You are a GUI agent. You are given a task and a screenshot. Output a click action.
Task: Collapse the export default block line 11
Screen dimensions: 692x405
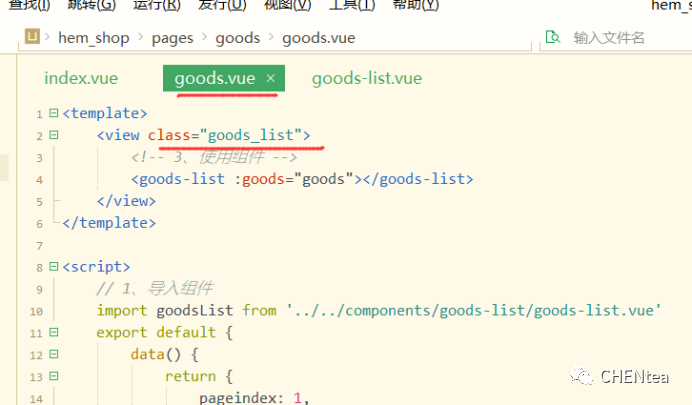click(x=54, y=332)
